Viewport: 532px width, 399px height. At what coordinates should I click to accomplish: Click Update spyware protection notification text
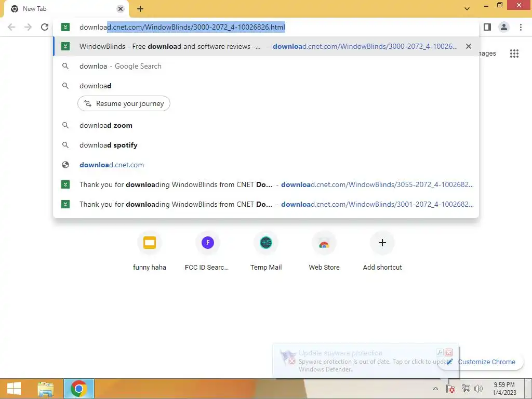coord(340,353)
